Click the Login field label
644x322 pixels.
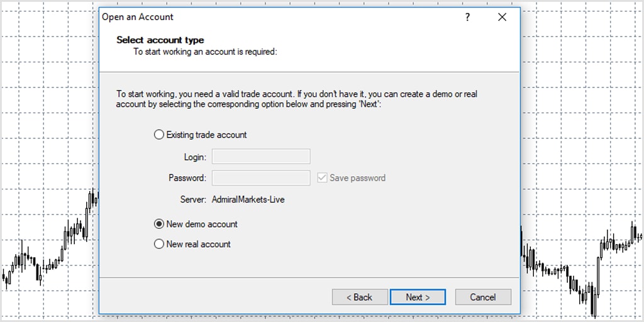point(195,157)
